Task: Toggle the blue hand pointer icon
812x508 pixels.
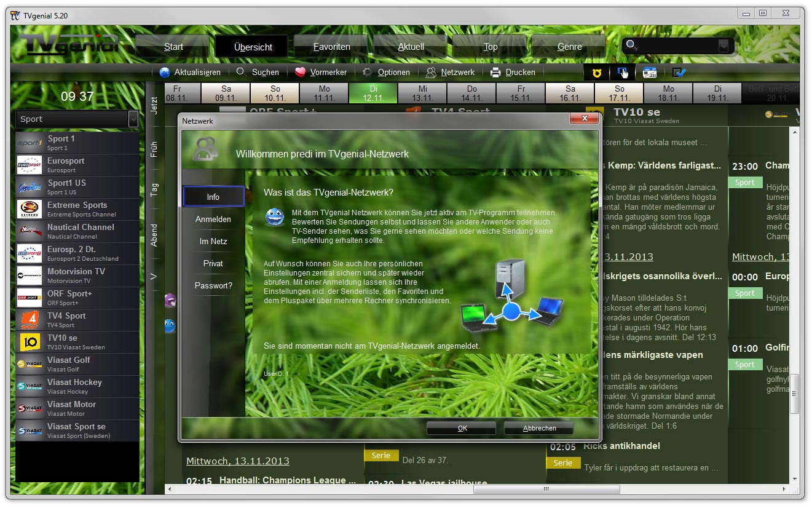Action: pos(623,73)
